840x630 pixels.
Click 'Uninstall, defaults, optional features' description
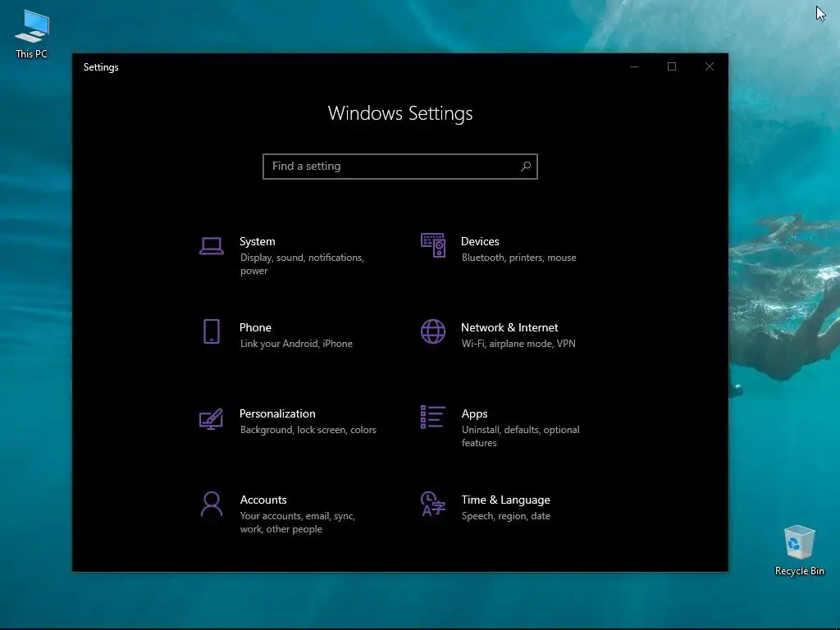(520, 436)
